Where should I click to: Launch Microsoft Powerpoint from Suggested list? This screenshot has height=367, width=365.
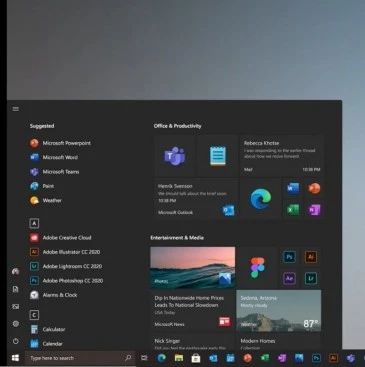click(60, 143)
